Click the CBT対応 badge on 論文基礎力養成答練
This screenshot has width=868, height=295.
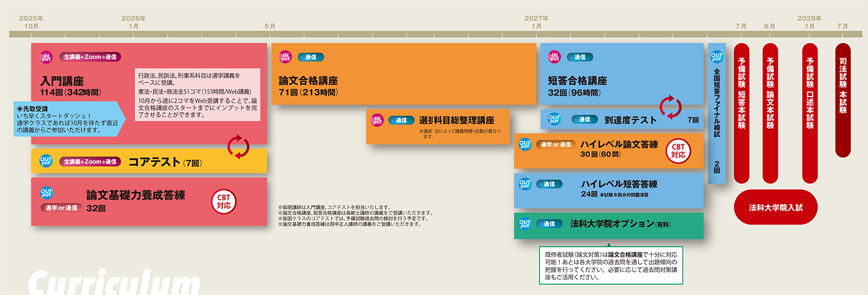click(x=224, y=202)
